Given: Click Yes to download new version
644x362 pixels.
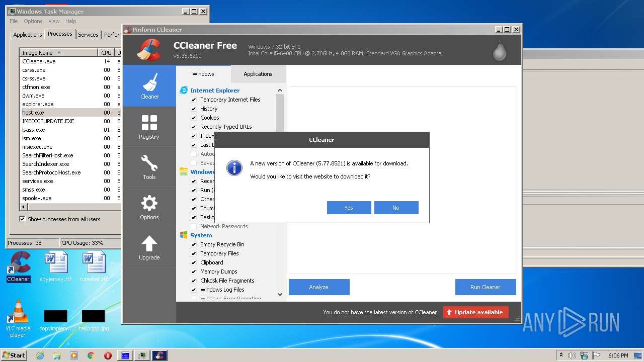Looking at the screenshot, I should (x=349, y=208).
